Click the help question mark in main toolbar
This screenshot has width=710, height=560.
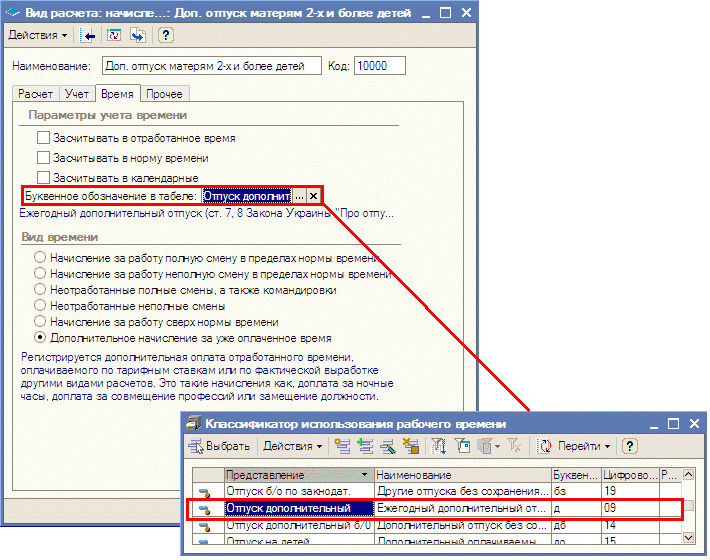coord(165,35)
